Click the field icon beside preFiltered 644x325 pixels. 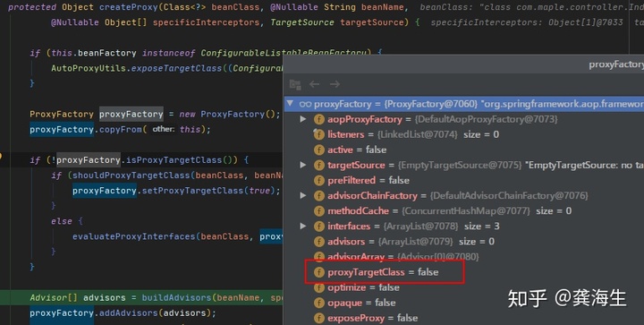319,180
